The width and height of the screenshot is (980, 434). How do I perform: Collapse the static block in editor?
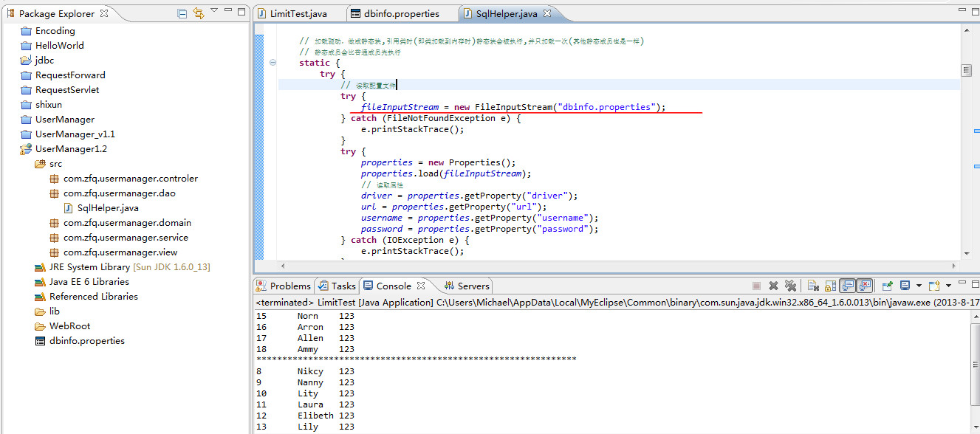[273, 63]
